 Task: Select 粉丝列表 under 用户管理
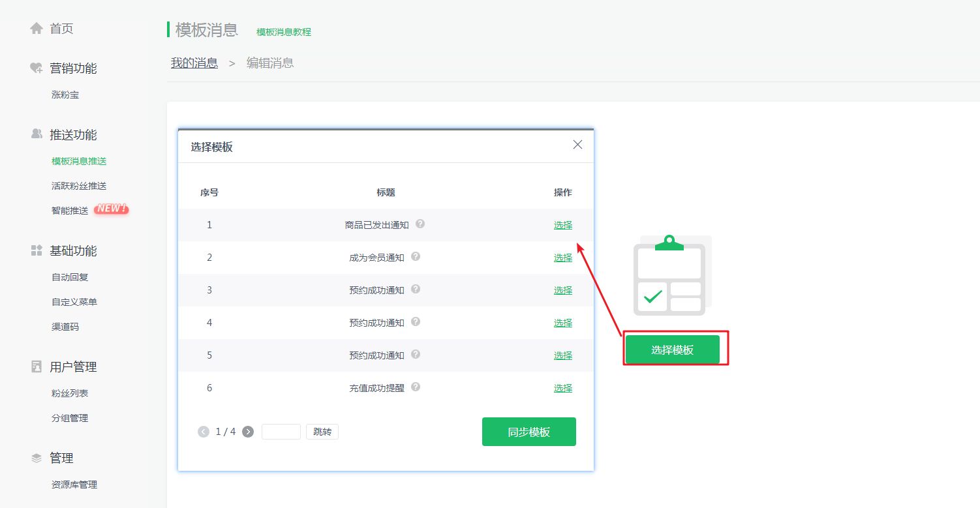coord(69,393)
